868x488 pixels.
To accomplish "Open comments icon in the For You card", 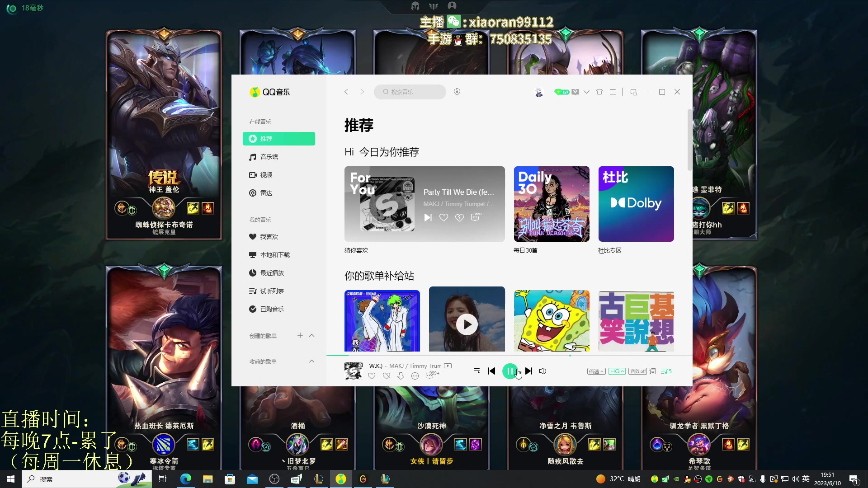I will pyautogui.click(x=476, y=217).
